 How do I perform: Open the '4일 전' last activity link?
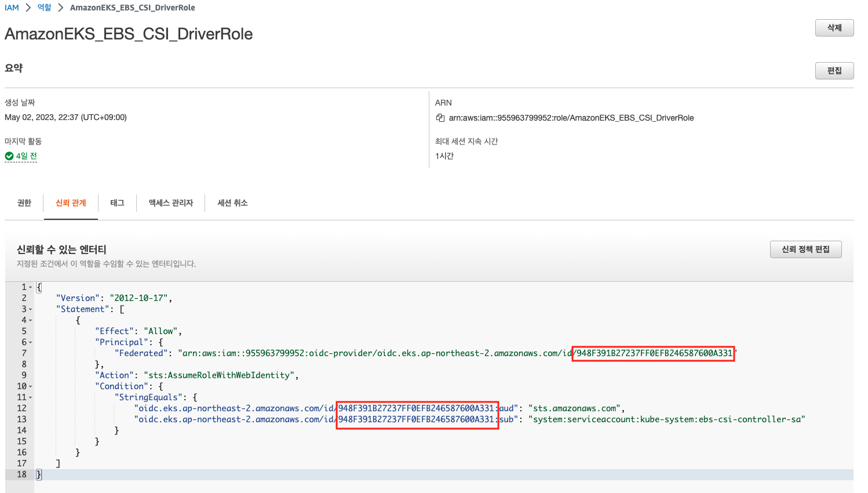tap(27, 156)
